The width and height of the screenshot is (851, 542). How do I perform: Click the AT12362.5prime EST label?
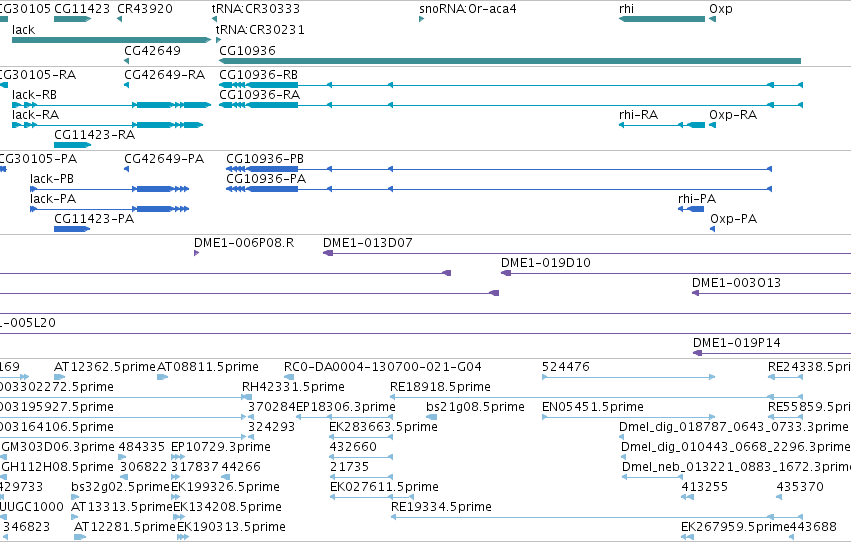click(105, 367)
